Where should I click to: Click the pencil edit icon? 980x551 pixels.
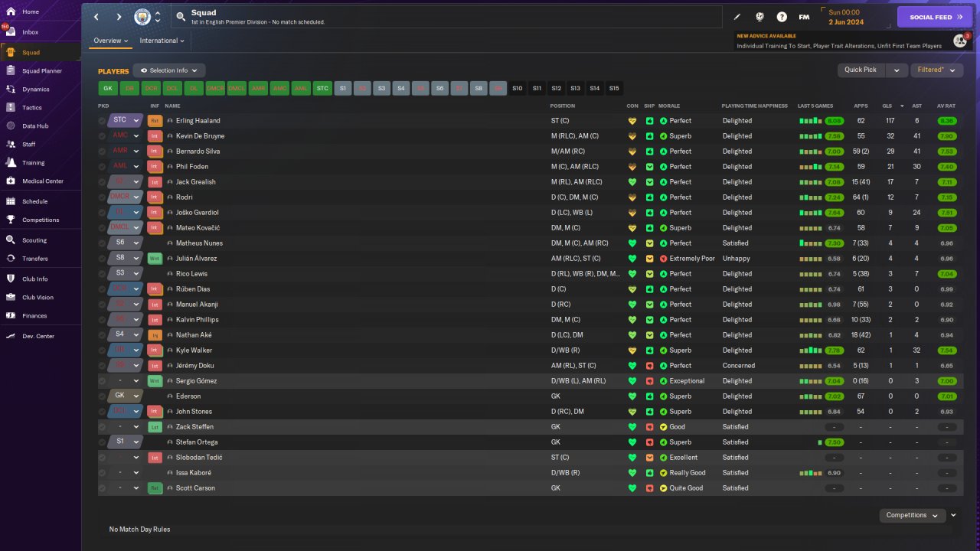point(737,17)
